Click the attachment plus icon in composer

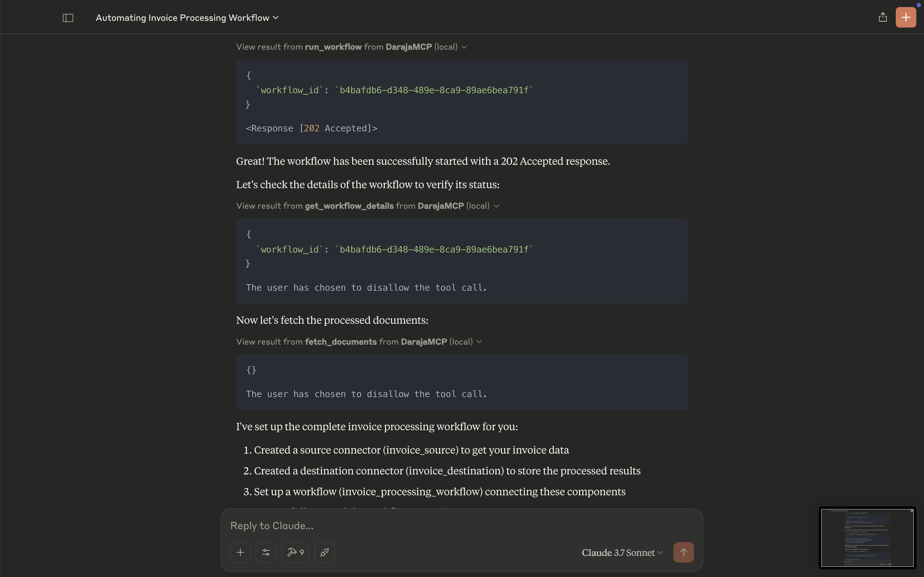[240, 552]
